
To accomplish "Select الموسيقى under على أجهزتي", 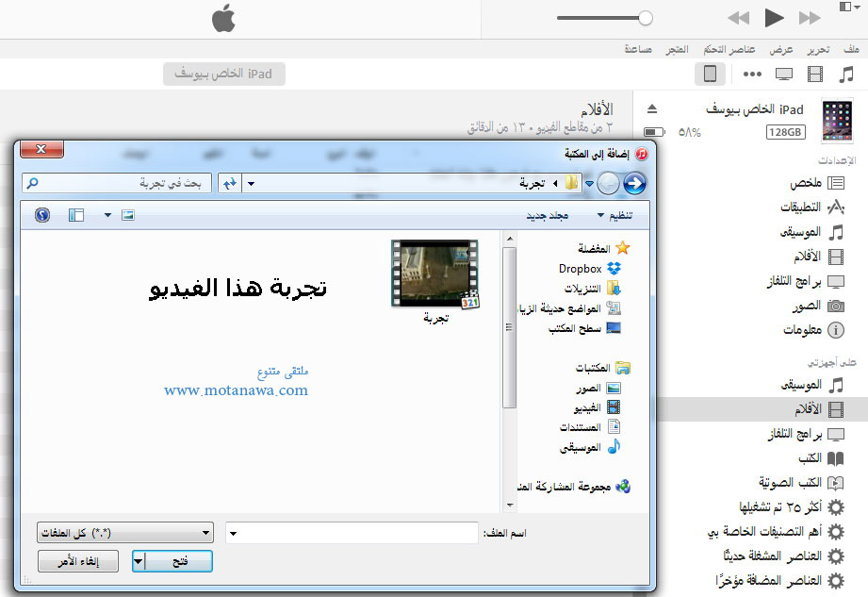I will (812, 385).
